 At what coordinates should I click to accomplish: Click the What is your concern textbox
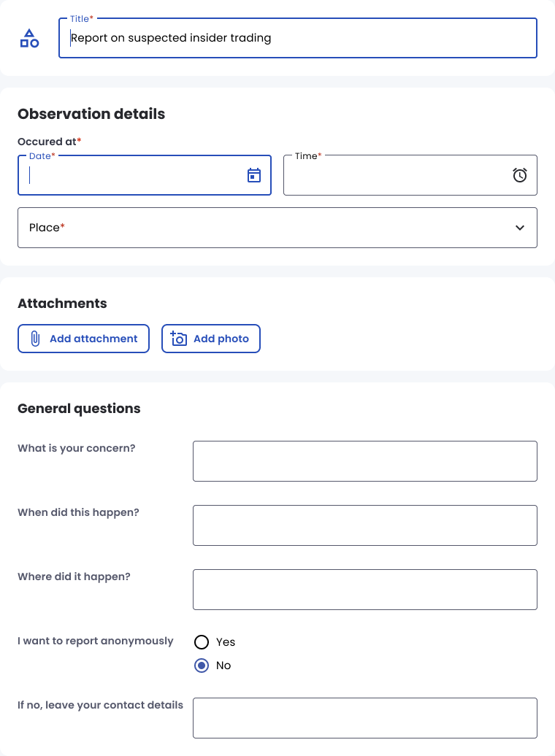(x=365, y=461)
